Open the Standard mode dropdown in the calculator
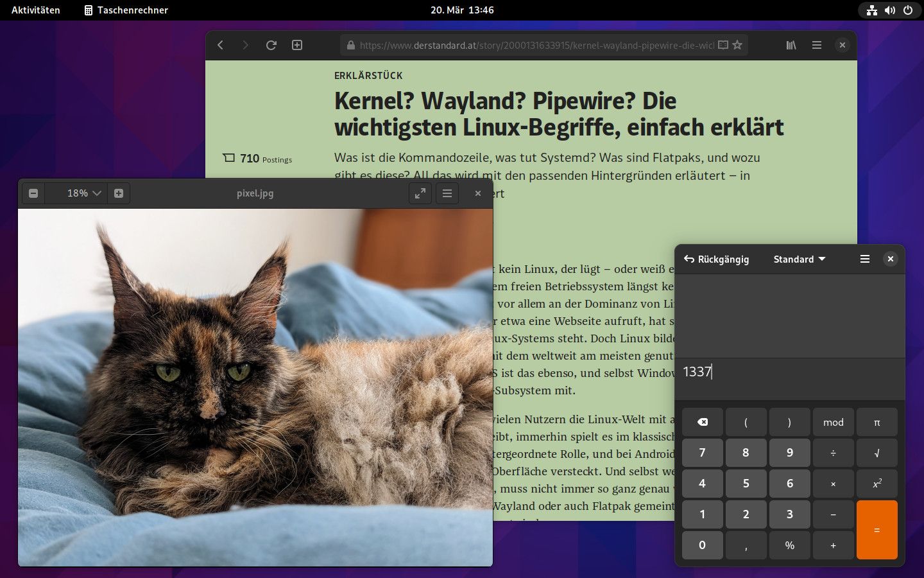 pyautogui.click(x=798, y=259)
